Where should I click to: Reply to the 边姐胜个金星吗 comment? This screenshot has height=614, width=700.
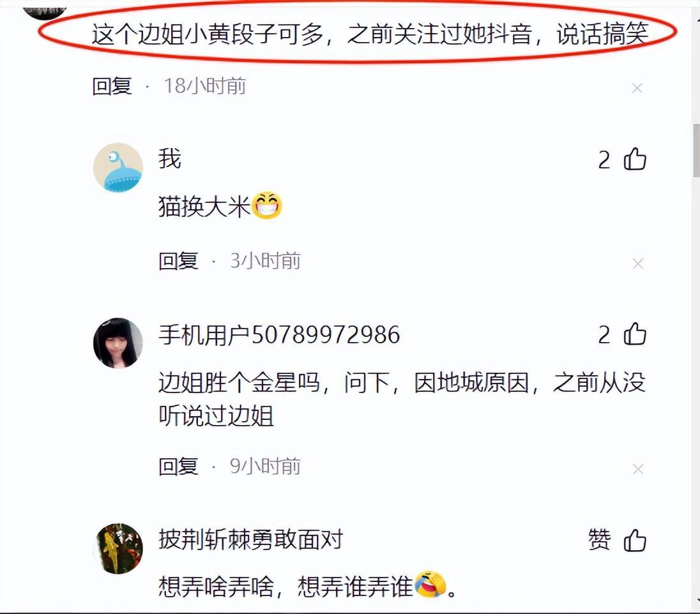pos(178,467)
